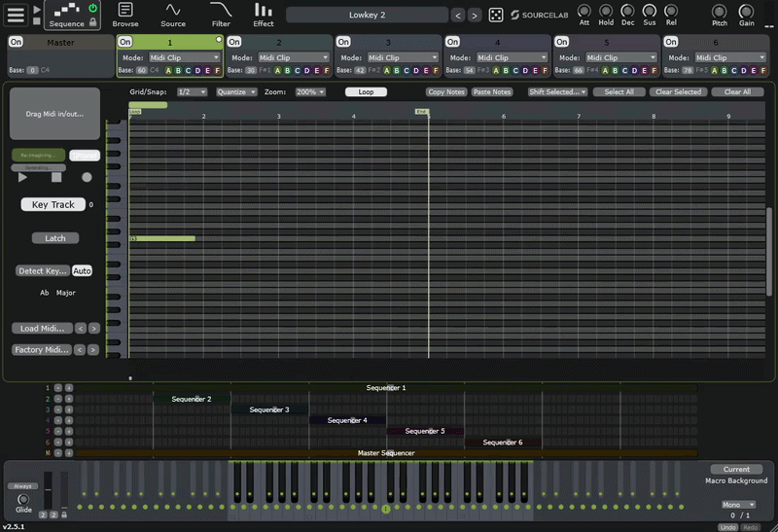Adjust the Att knob

click(x=584, y=11)
